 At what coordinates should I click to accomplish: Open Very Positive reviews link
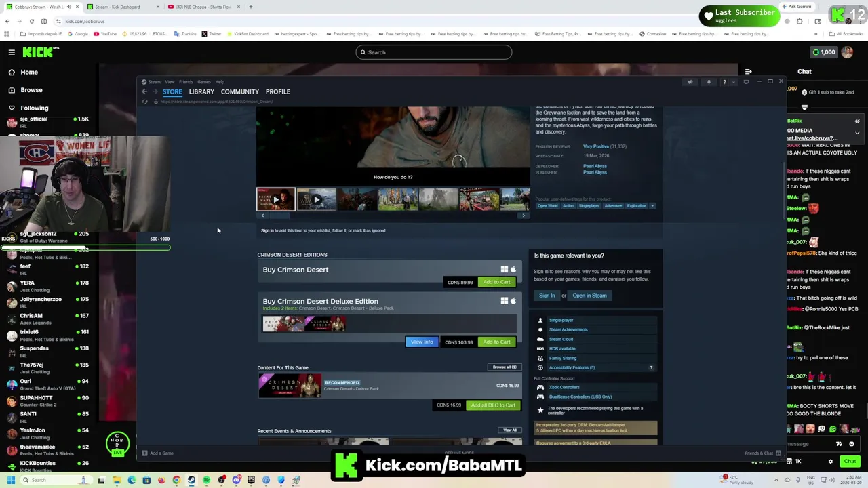click(x=596, y=146)
